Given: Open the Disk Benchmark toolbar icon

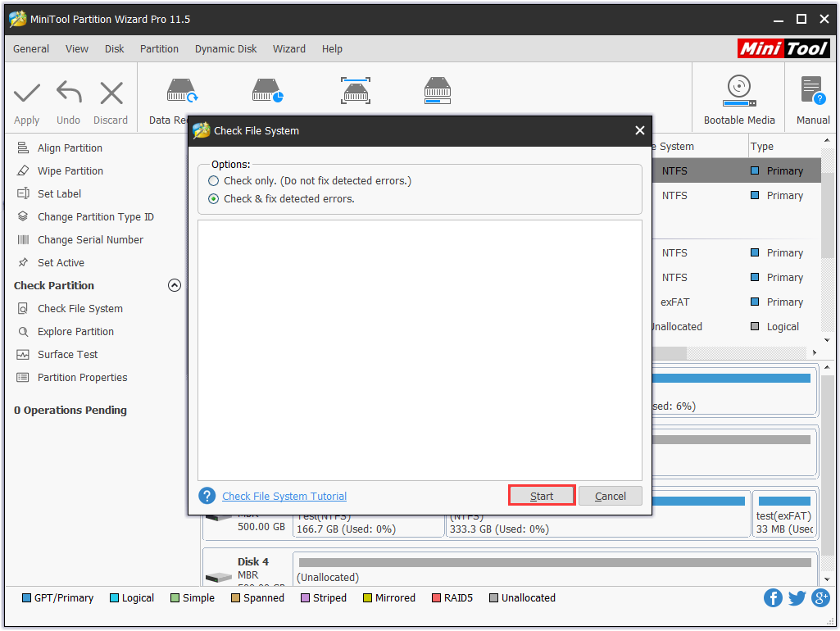Looking at the screenshot, I should point(356,90).
